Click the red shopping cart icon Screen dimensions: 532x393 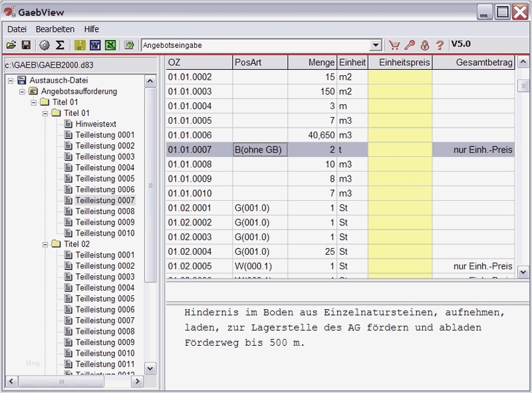394,45
